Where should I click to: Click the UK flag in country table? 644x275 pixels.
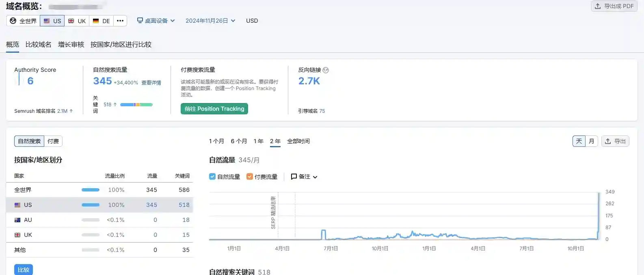tap(17, 235)
